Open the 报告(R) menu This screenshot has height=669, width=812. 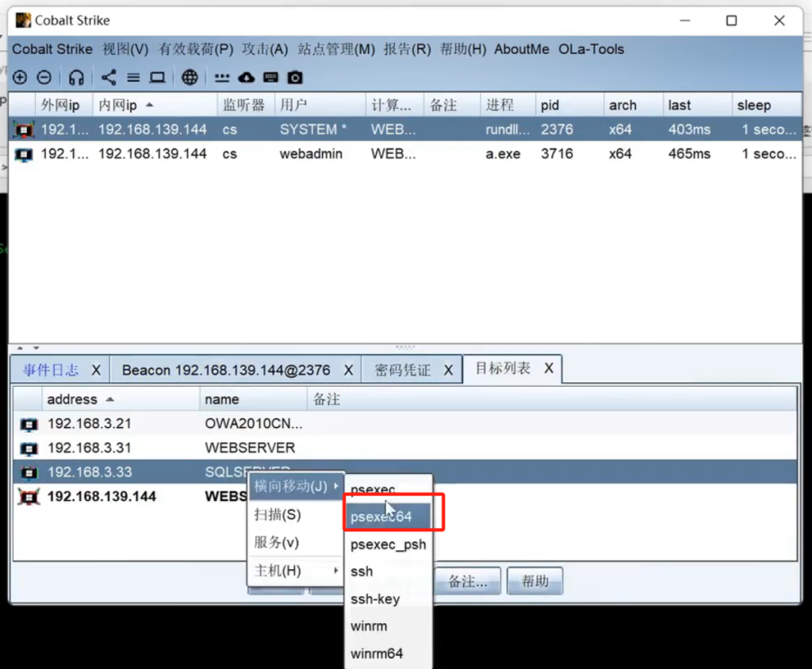[x=407, y=49]
